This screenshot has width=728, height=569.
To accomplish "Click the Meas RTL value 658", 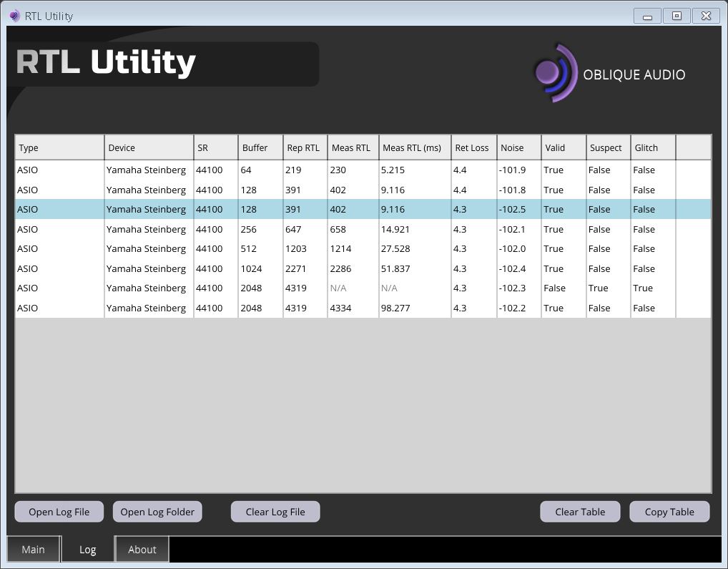I will tap(338, 230).
